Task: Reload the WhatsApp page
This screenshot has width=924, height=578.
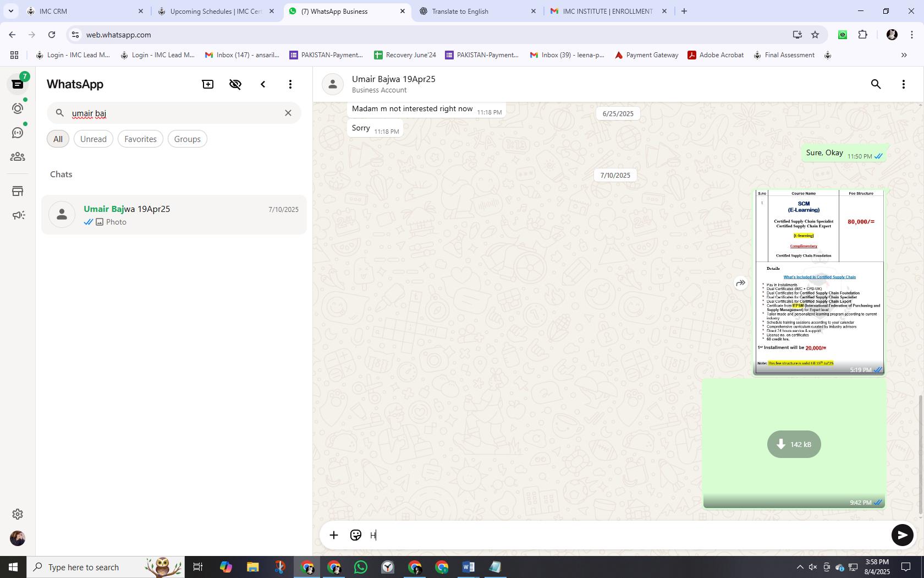Action: (x=52, y=35)
